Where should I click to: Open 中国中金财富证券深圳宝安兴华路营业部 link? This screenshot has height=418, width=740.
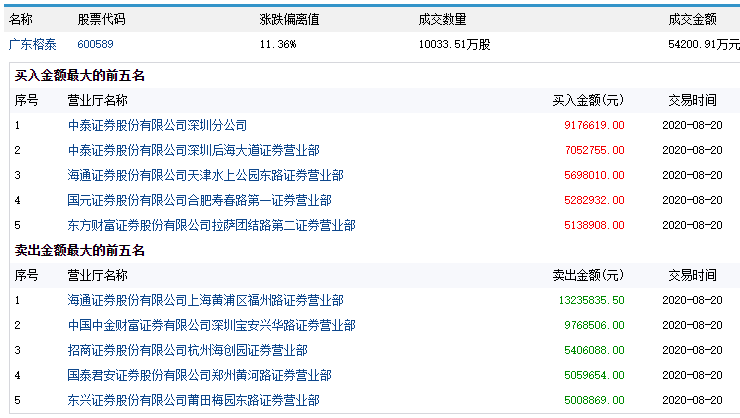[x=212, y=325]
